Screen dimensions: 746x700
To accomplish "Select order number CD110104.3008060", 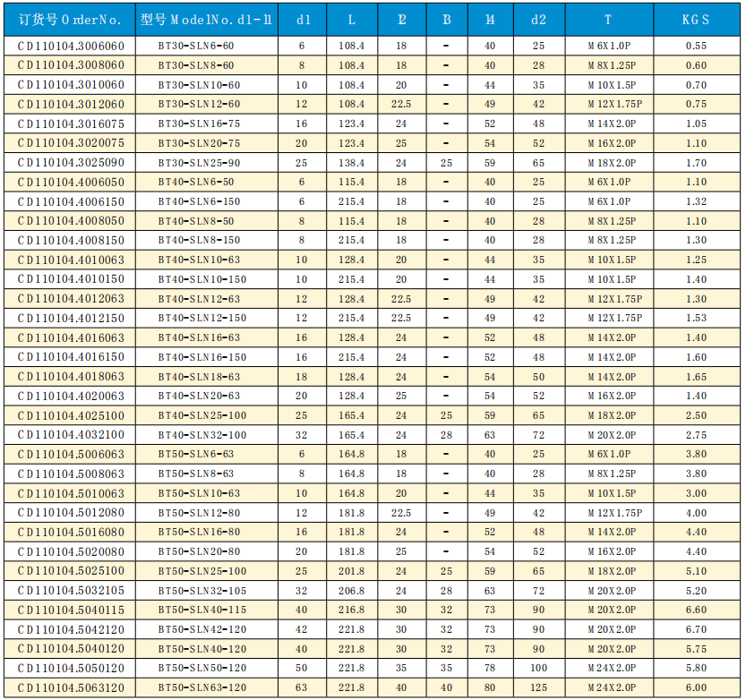I will pyautogui.click(x=71, y=65).
